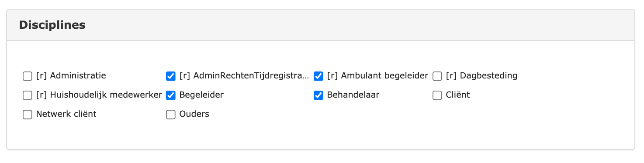The height and width of the screenshot is (163, 644).
Task: Disable the Behandelaar checkbox
Action: (319, 95)
